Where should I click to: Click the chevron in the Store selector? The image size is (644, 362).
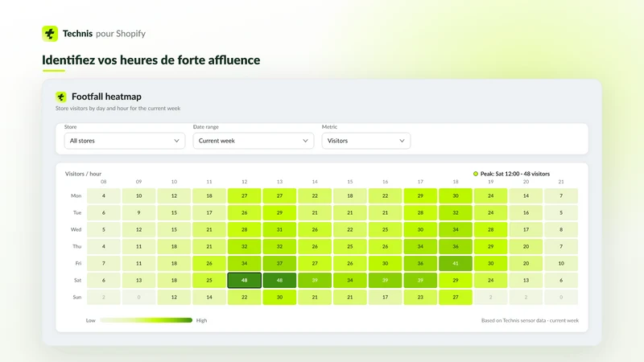coord(176,141)
